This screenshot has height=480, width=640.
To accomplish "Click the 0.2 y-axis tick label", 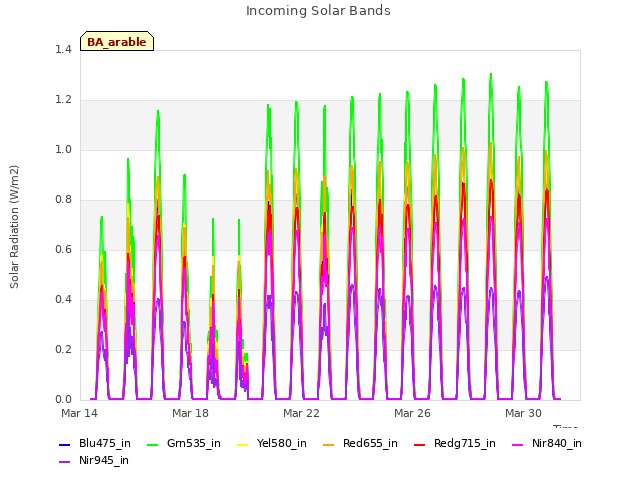I will click(63, 350).
